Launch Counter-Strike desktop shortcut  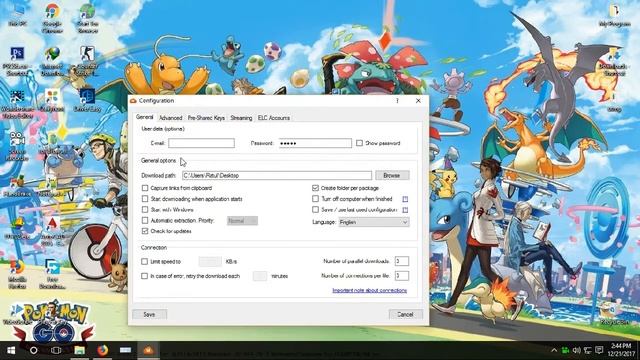(x=87, y=60)
